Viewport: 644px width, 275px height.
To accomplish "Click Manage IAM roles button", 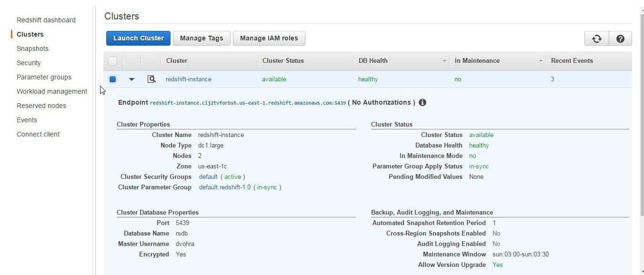I will [x=269, y=38].
